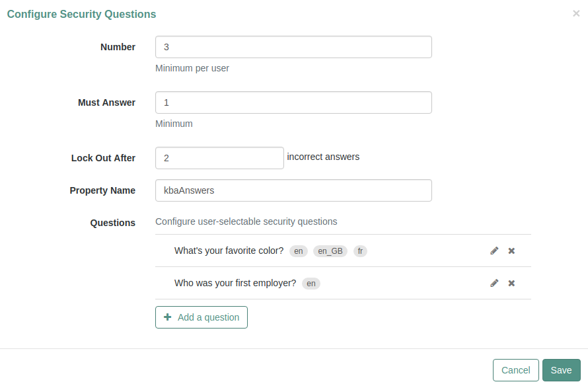
Task: Click the 'Minimum per user' help text
Action: 192,68
